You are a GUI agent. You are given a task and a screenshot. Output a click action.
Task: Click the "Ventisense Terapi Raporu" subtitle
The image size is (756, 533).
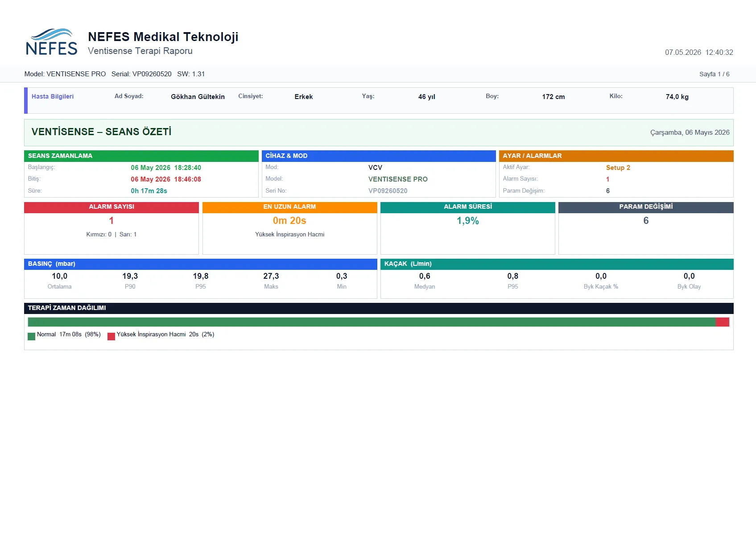(140, 51)
